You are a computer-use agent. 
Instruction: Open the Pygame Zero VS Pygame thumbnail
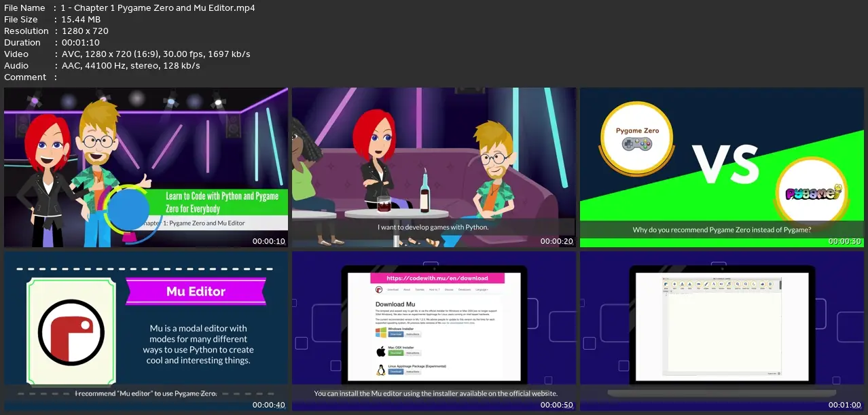(x=722, y=167)
